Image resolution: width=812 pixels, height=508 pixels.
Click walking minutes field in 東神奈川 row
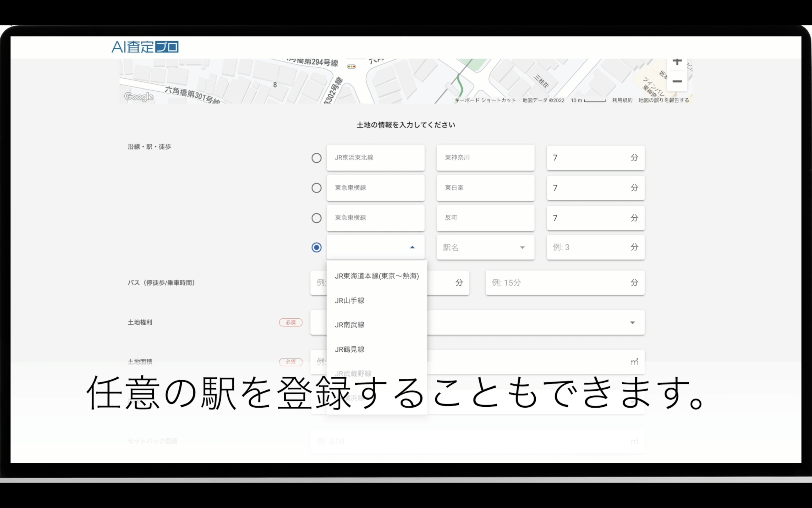595,157
